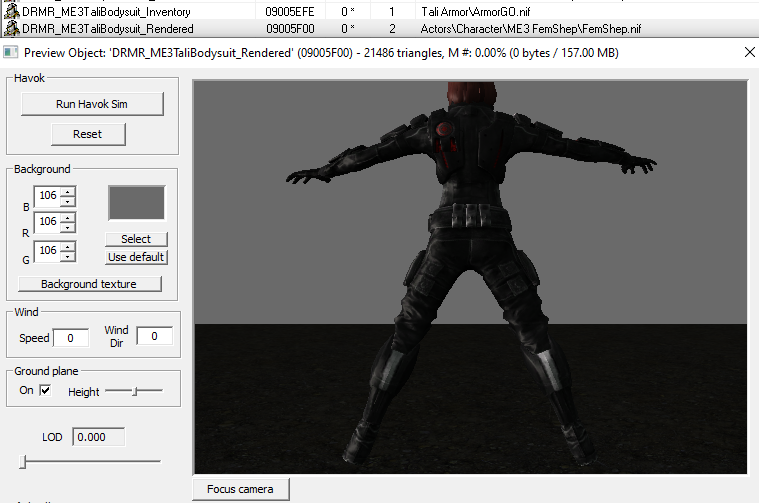Click Run Havok Sim button
The height and width of the screenshot is (503, 759).
(x=92, y=104)
